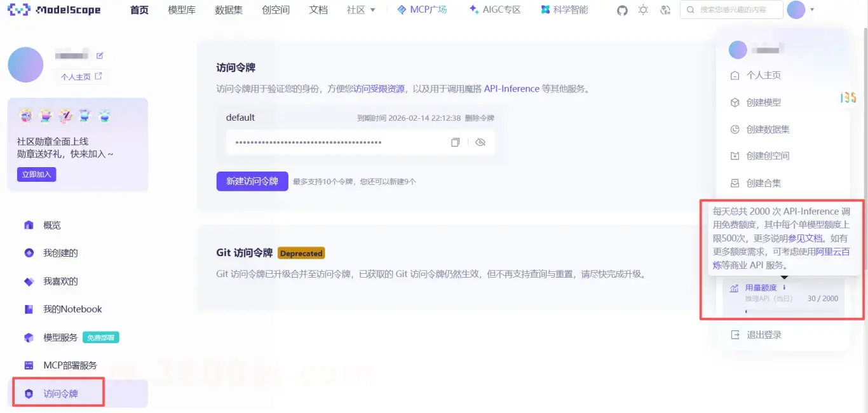Click the language switch icon in header
868x413 pixels.
(665, 10)
